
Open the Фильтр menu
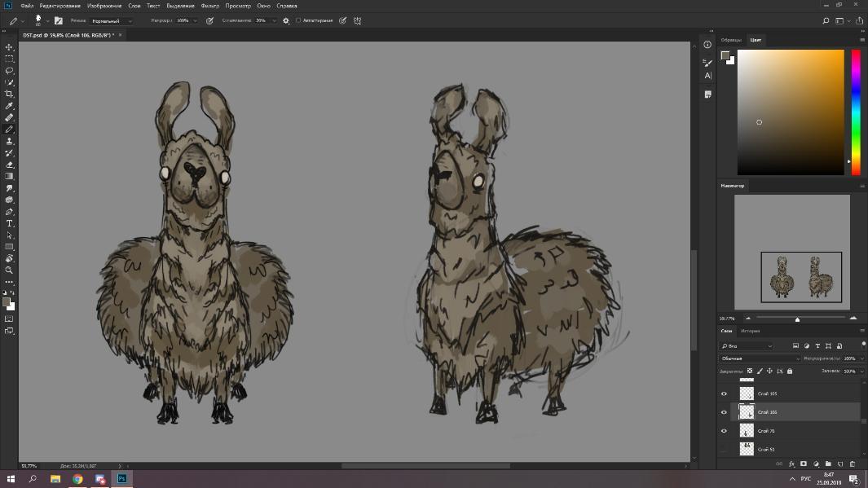click(x=210, y=6)
